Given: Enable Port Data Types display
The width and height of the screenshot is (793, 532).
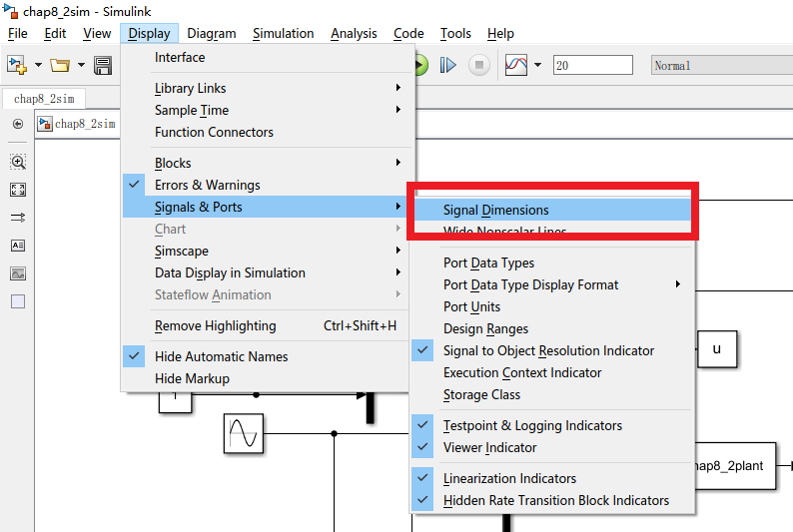Looking at the screenshot, I should (x=552, y=263).
